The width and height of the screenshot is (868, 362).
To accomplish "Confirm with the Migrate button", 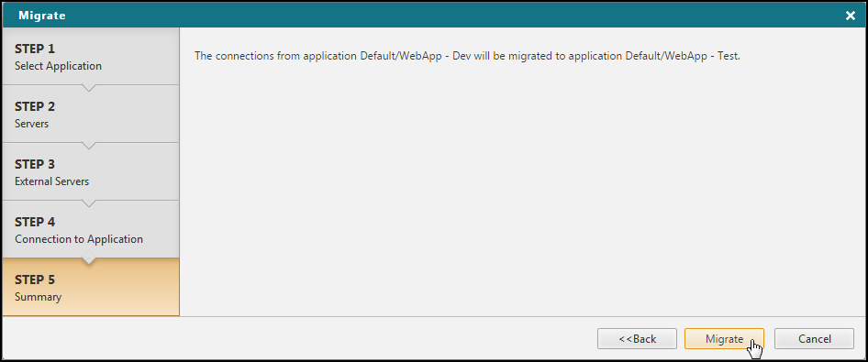I will (x=724, y=339).
